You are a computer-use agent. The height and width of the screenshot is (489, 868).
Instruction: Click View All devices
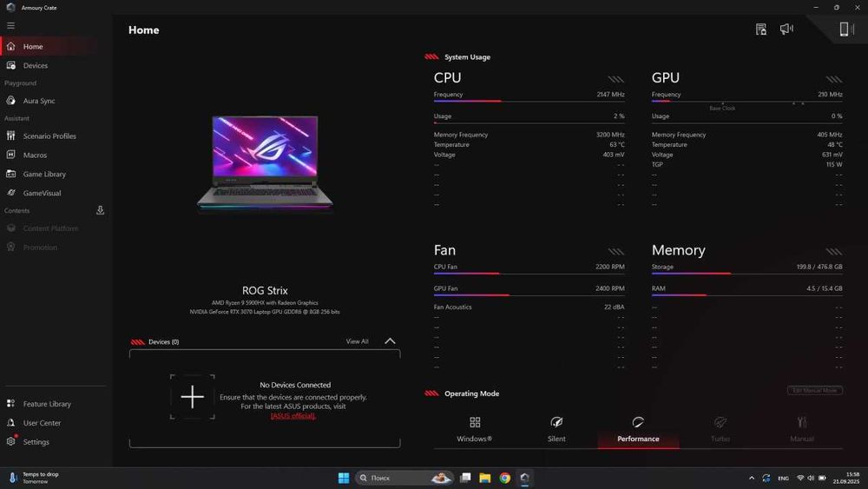357,341
